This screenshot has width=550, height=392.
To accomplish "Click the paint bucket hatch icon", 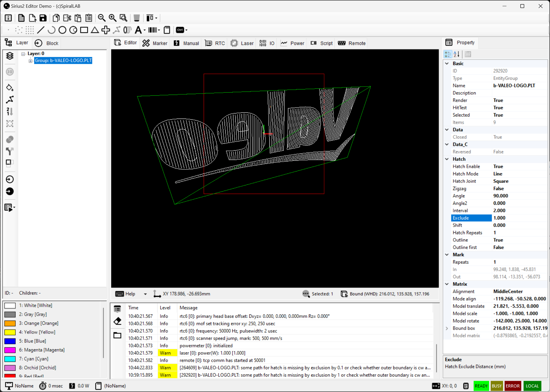I will point(10,88).
